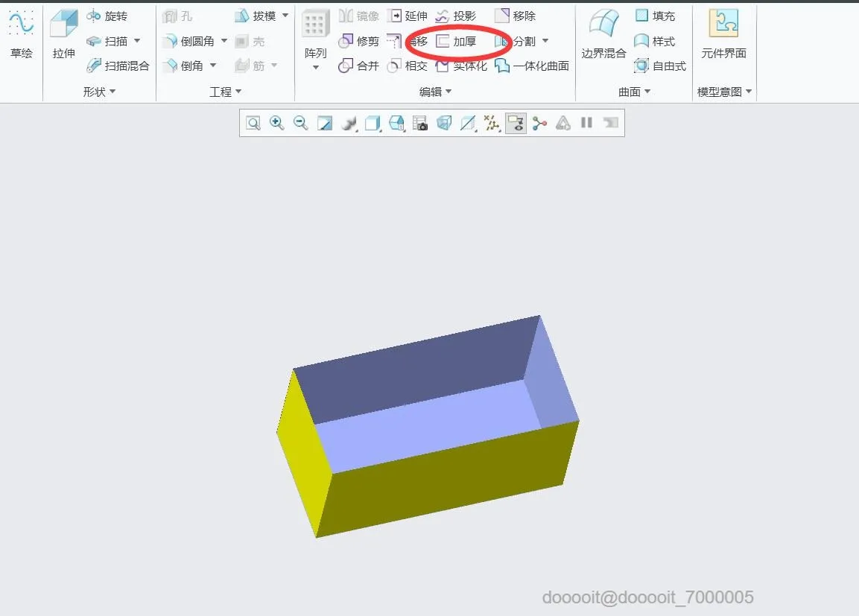Choose the 延伸 extend tool
This screenshot has width=859, height=616.
(407, 16)
